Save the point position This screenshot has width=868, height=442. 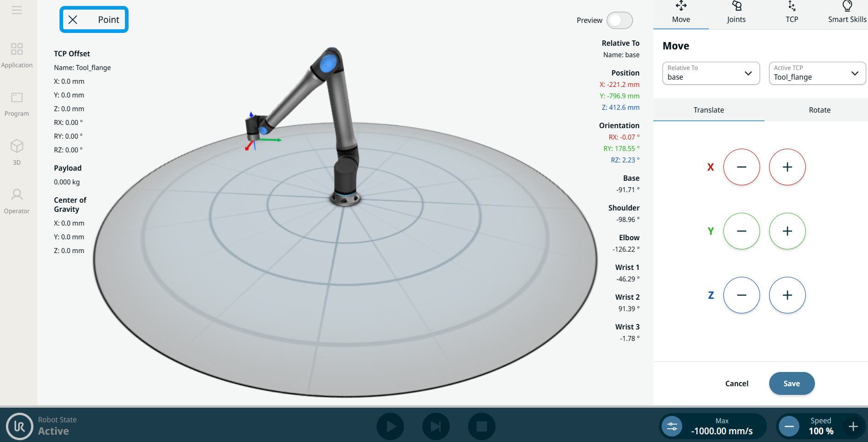pos(792,383)
